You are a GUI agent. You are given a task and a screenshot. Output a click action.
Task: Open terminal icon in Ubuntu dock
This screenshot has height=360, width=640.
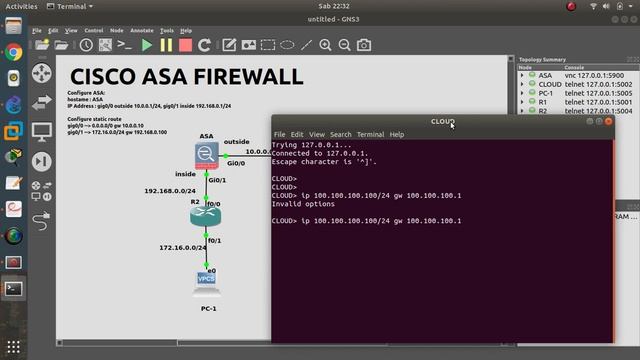[13, 289]
